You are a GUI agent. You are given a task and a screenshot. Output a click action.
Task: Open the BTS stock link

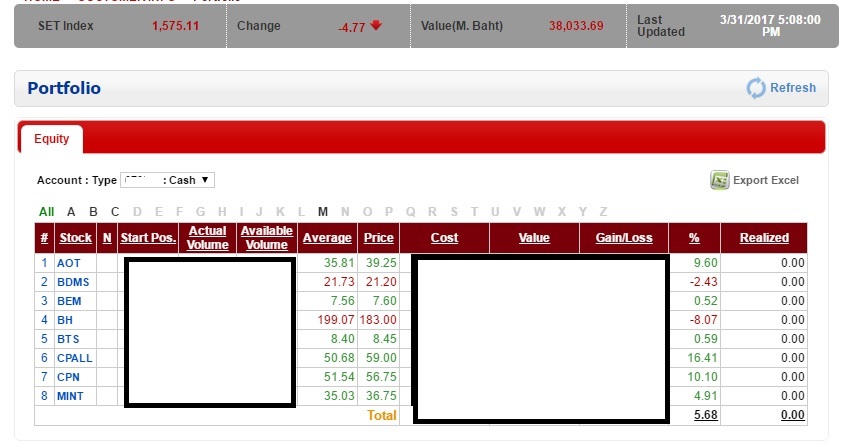point(68,339)
